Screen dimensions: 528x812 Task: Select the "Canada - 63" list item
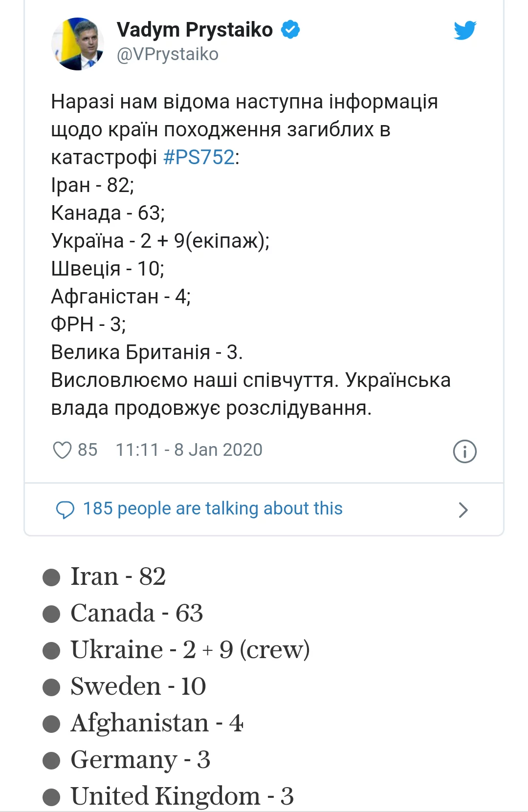click(136, 613)
